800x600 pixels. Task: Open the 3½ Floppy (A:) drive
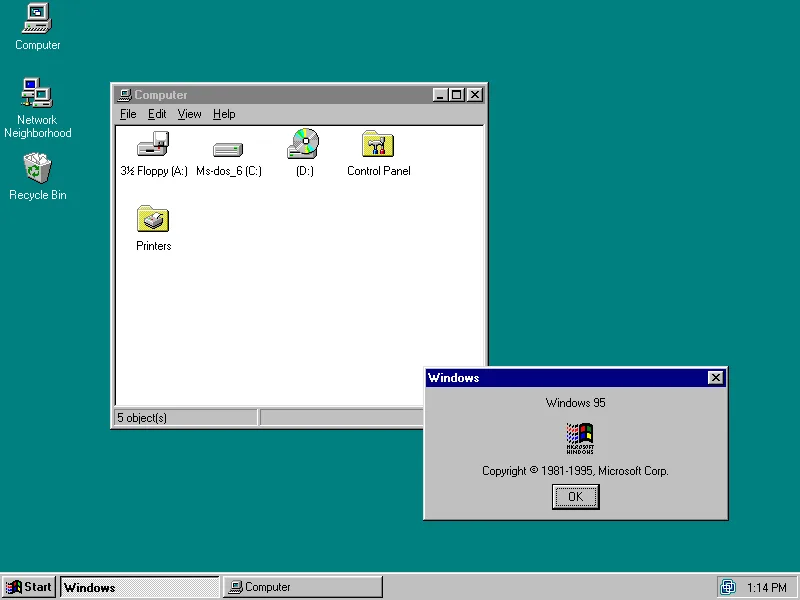click(153, 145)
